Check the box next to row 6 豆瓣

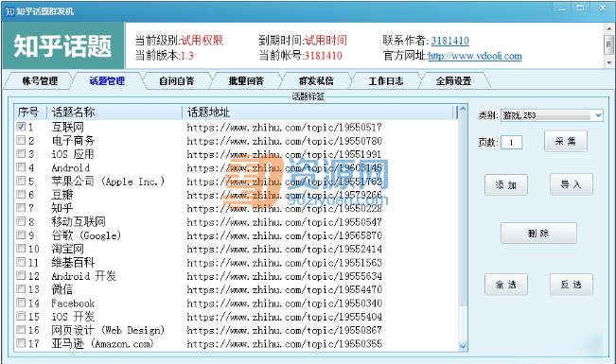(21, 195)
